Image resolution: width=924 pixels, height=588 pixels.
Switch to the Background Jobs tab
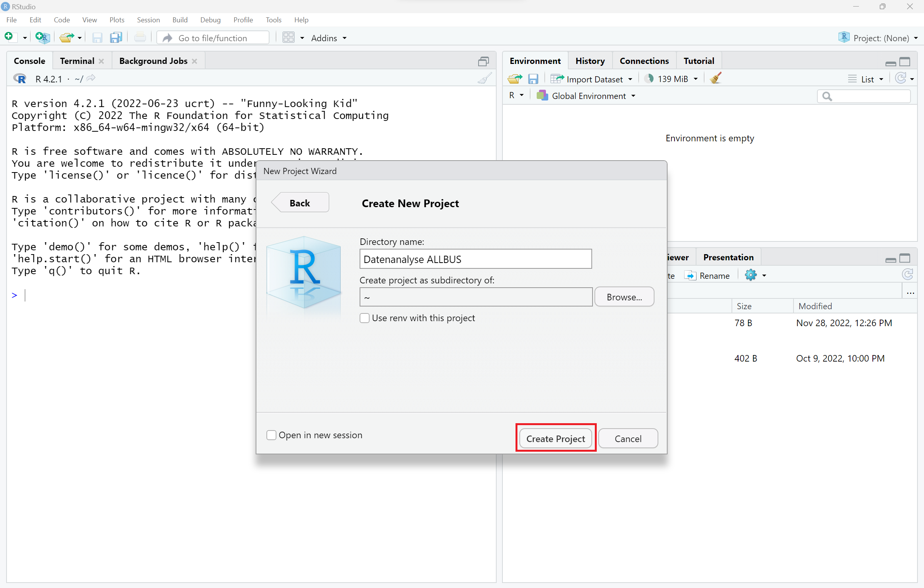[x=153, y=61]
